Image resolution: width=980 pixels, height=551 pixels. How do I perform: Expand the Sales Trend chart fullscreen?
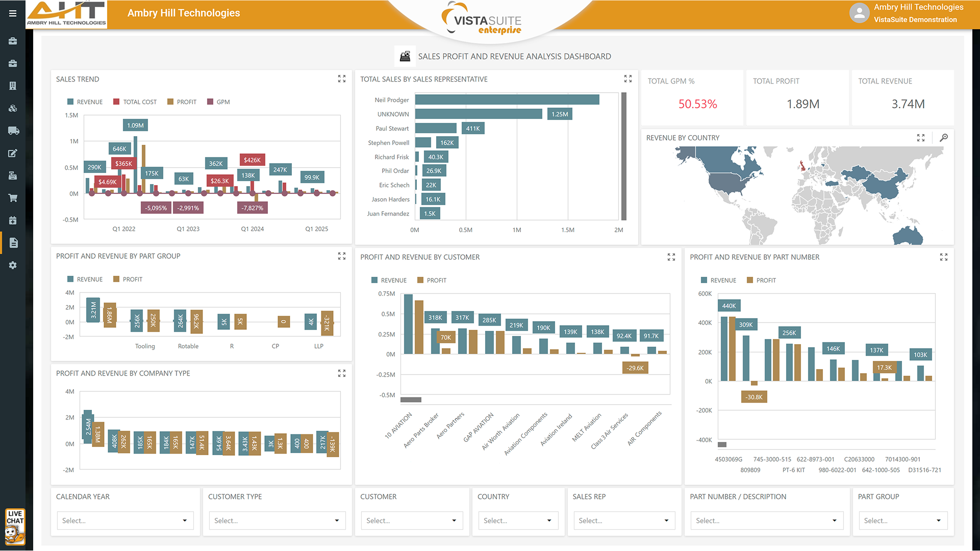342,79
